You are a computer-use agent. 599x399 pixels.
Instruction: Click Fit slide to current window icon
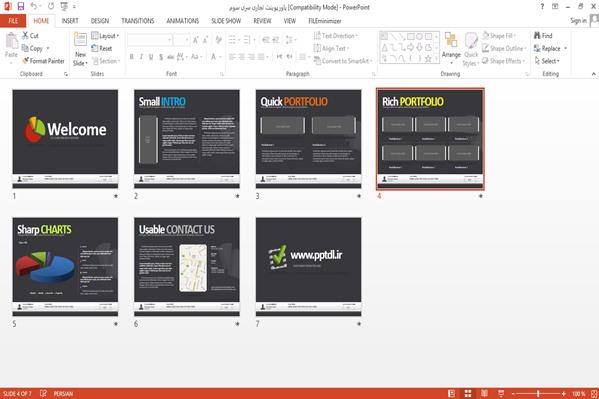tap(594, 394)
